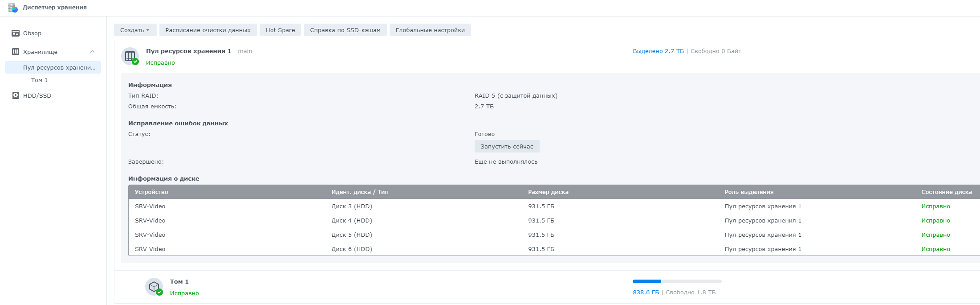Click the Устройство column header

(x=151, y=192)
